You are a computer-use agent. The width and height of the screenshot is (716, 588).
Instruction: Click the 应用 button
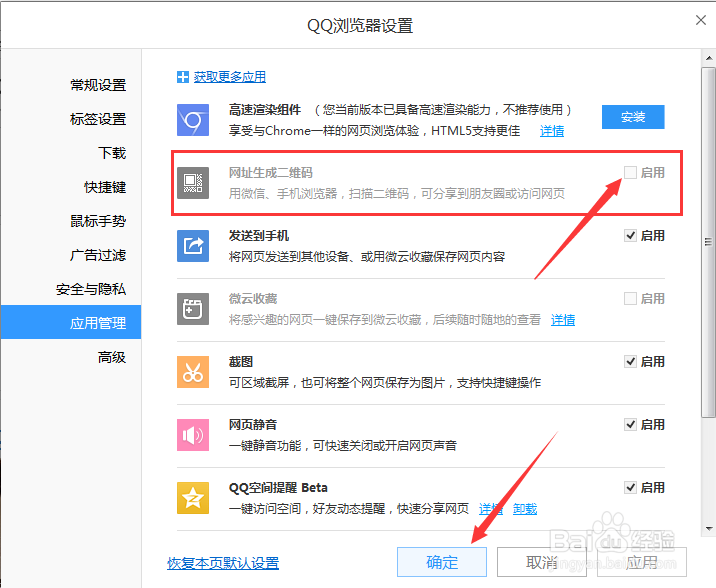pos(642,562)
